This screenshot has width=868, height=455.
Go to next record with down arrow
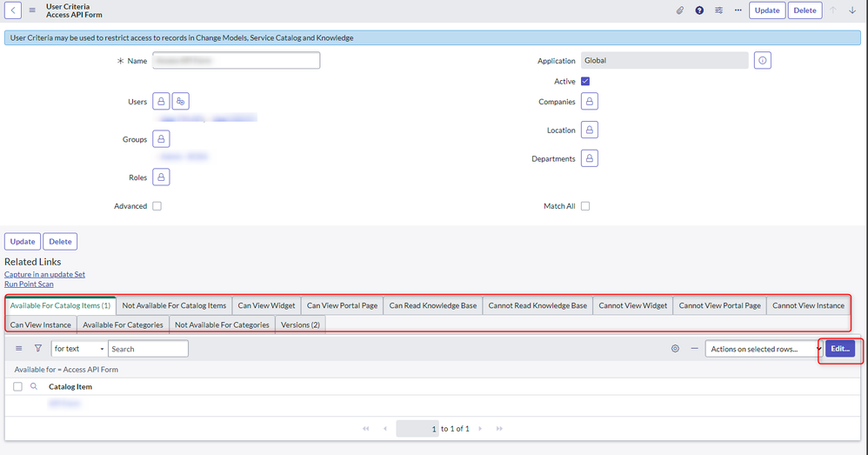tap(852, 10)
